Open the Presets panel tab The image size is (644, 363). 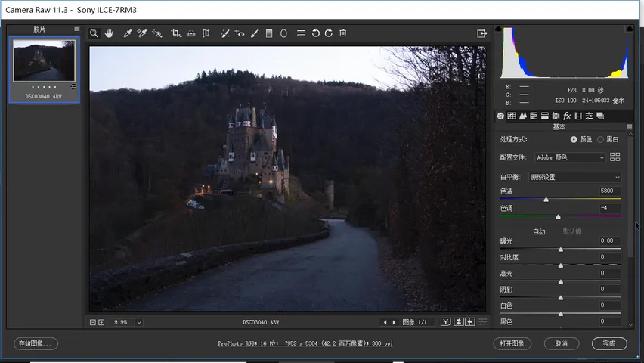pyautogui.click(x=589, y=116)
